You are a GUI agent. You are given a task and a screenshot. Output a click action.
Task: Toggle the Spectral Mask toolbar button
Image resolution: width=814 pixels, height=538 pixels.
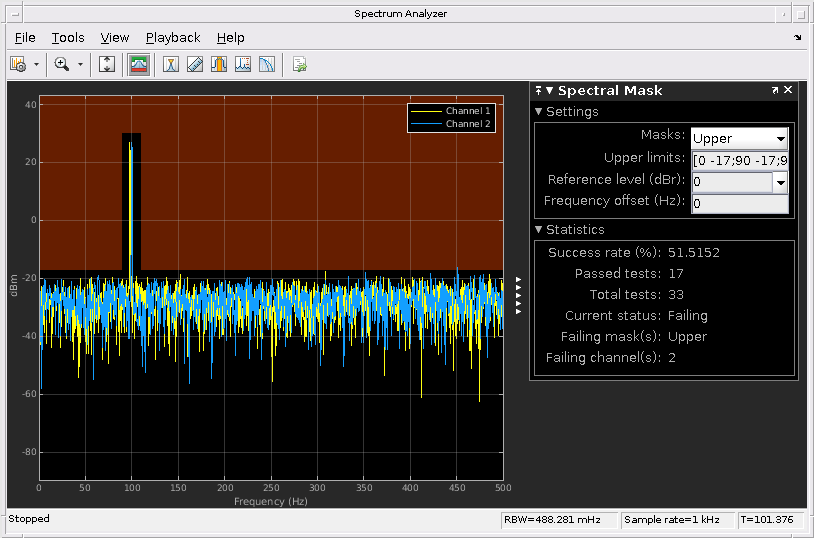pyautogui.click(x=139, y=64)
